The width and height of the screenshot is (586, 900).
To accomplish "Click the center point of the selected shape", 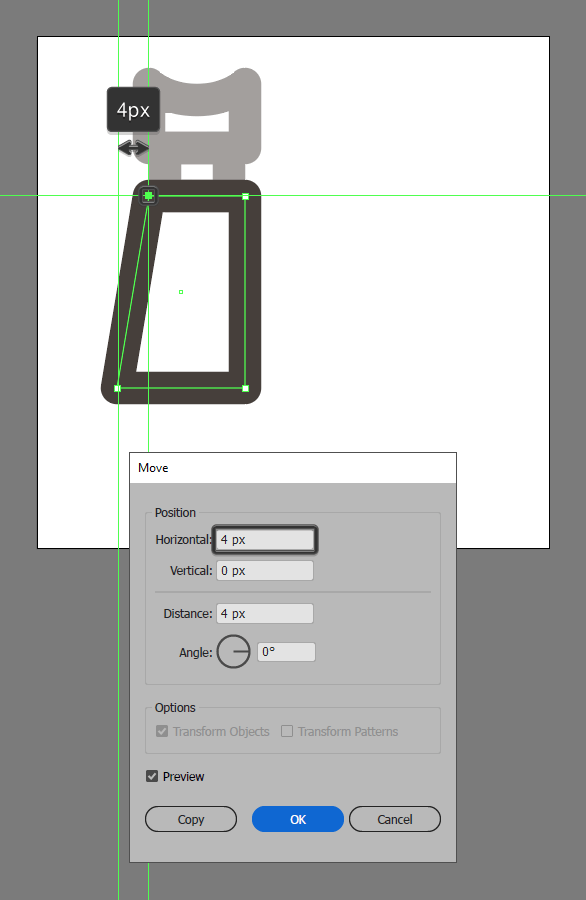I will (x=181, y=292).
